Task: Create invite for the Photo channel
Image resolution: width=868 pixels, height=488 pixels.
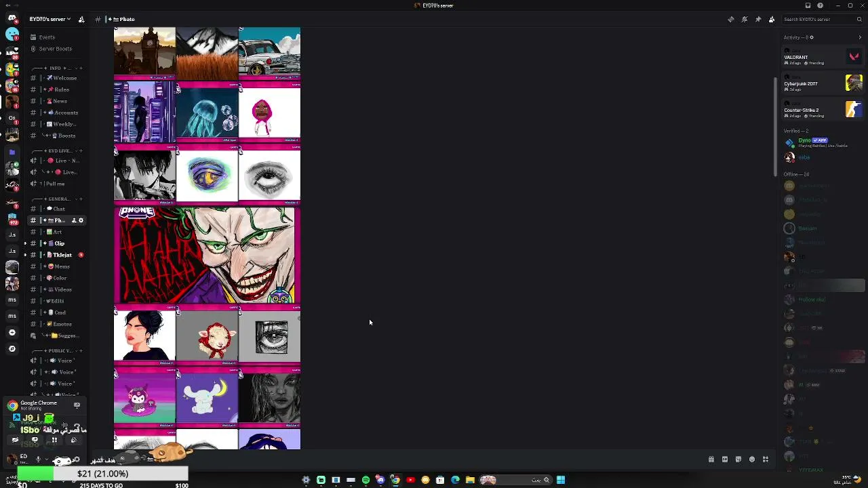Action: (73, 220)
